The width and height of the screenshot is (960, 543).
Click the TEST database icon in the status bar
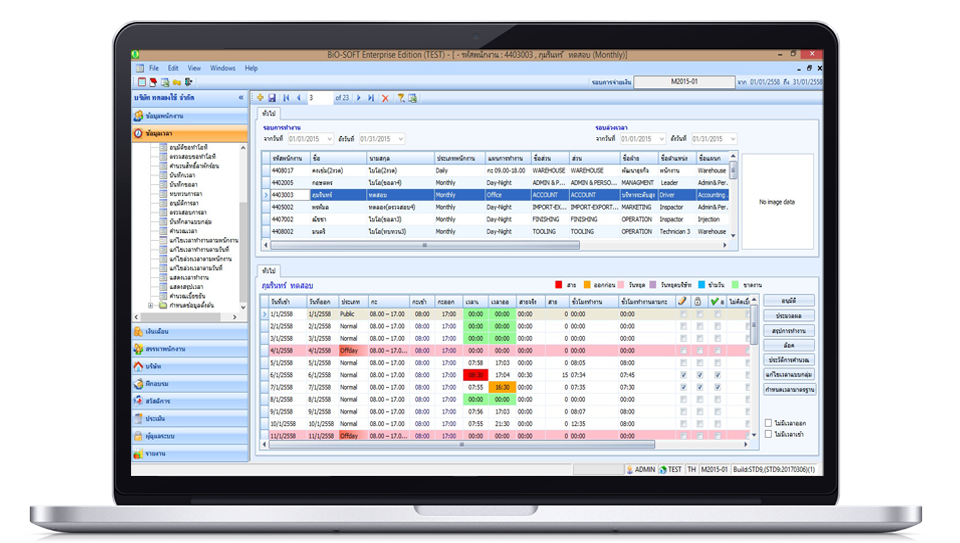click(662, 470)
